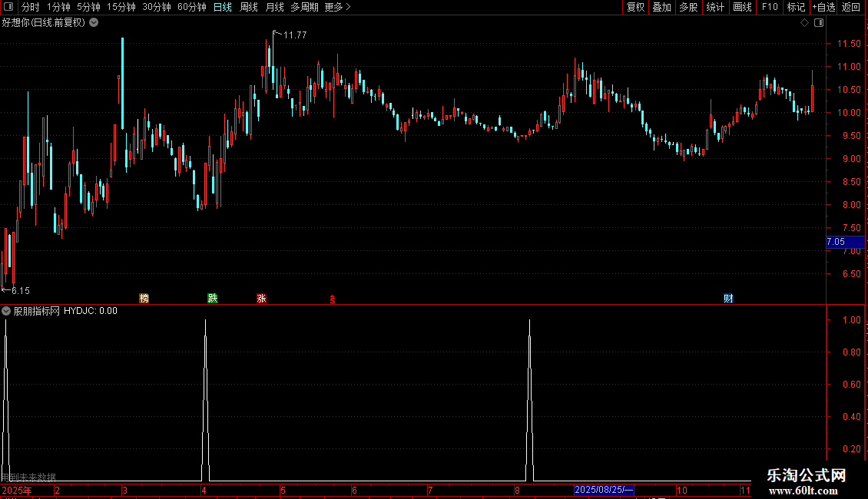Click the 11.77 high price label
Image resolution: width=868 pixels, height=499 pixels.
coord(294,35)
